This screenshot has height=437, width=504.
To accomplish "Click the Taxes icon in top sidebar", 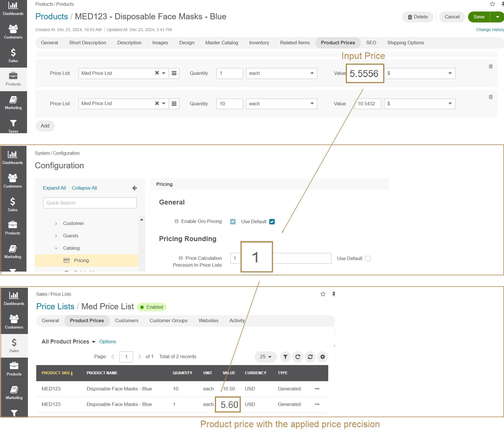I will 13,125.
